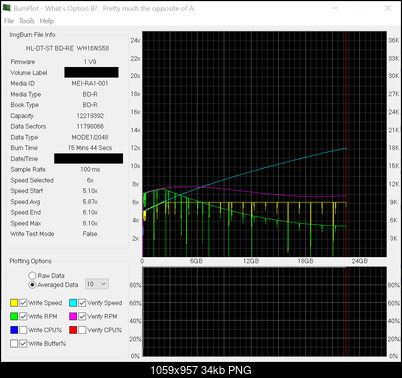This screenshot has height=378, width=402.
Task: Click the Book Type value BD-R
Action: coord(90,105)
